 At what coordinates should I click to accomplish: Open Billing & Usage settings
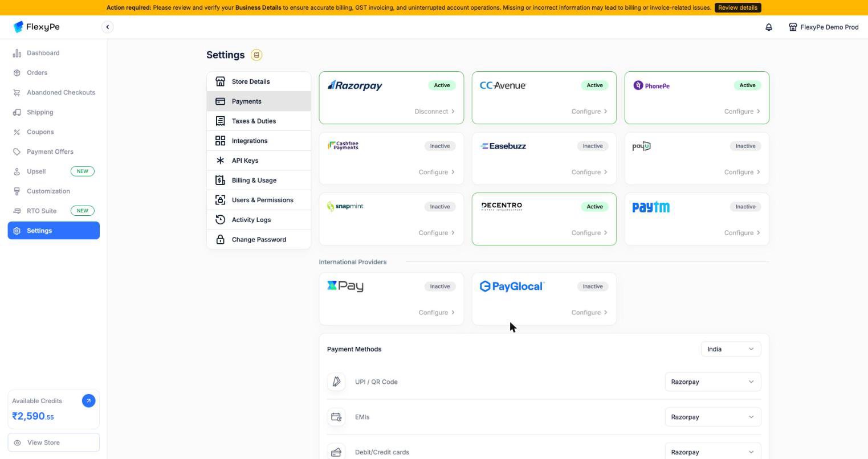pyautogui.click(x=259, y=180)
